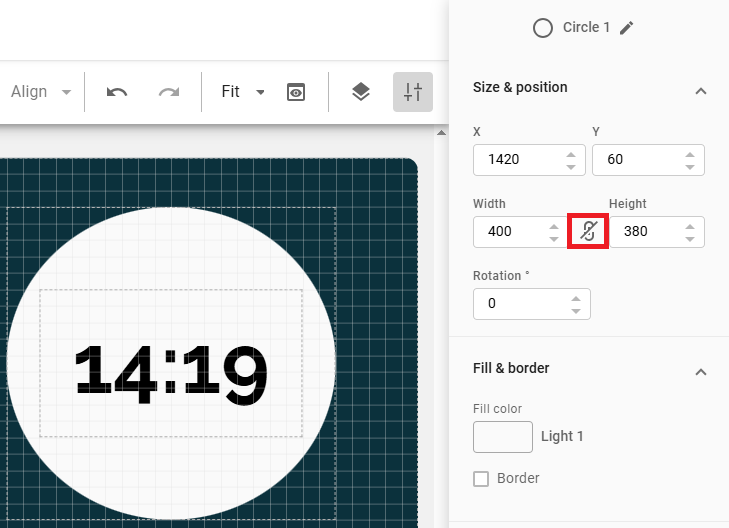Click the circle shape icon beside Circle 1
729x528 pixels.
(543, 28)
